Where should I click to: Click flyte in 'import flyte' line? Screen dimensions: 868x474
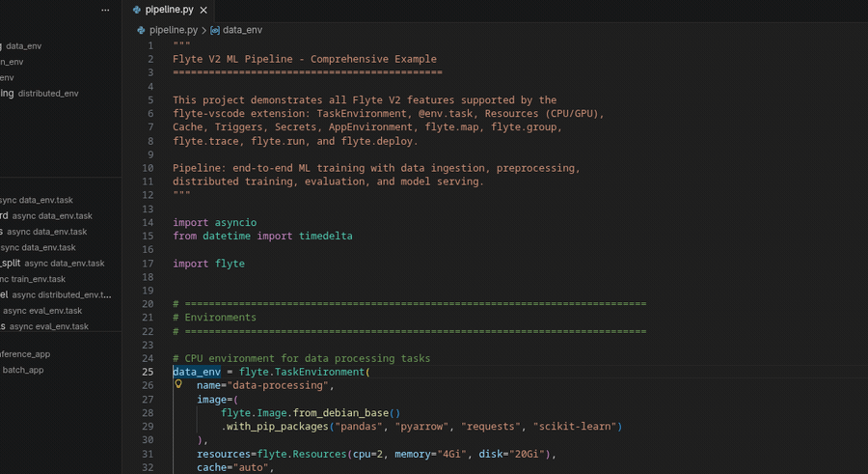(x=230, y=264)
